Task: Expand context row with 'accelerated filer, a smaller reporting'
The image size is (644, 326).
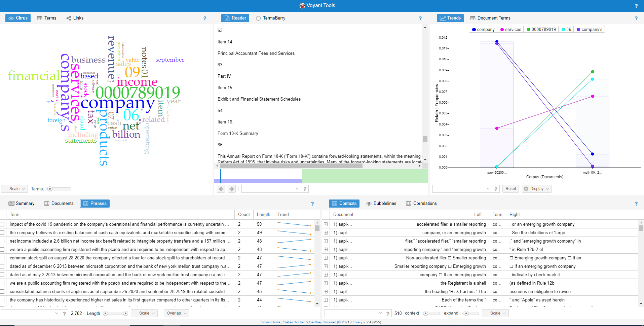Action: (x=326, y=224)
